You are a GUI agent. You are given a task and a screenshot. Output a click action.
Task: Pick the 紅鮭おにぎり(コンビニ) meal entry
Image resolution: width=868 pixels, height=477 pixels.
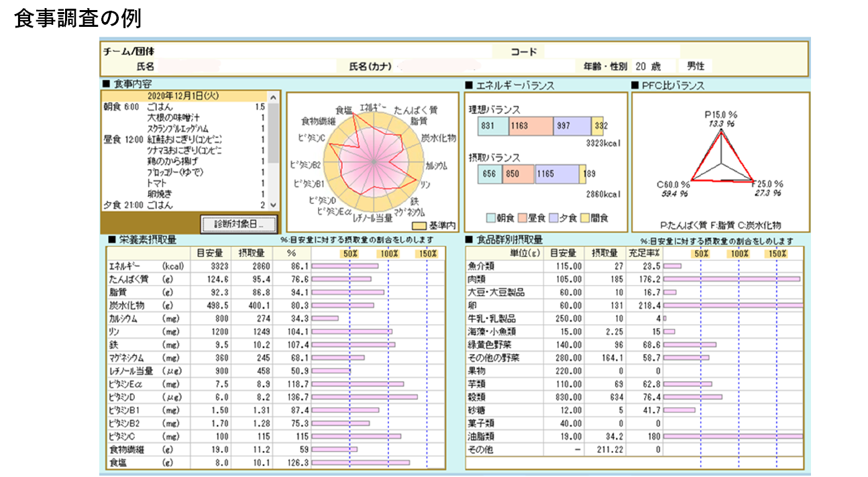pos(184,139)
